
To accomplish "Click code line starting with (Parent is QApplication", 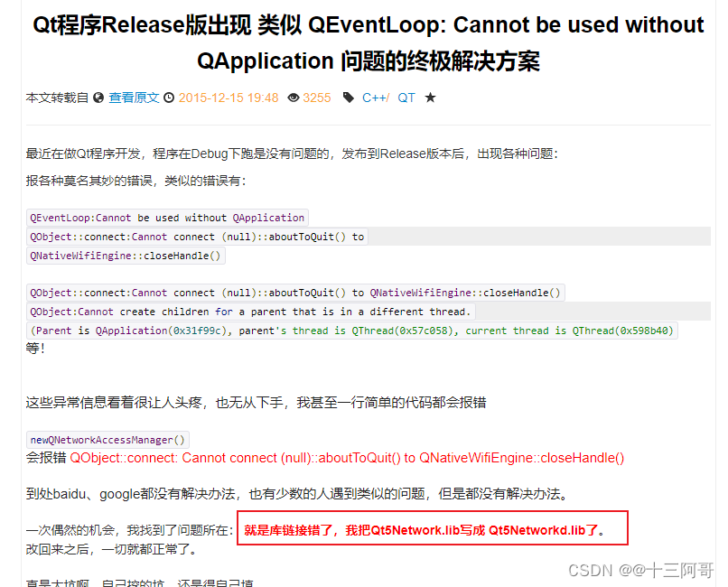I will tap(352, 331).
